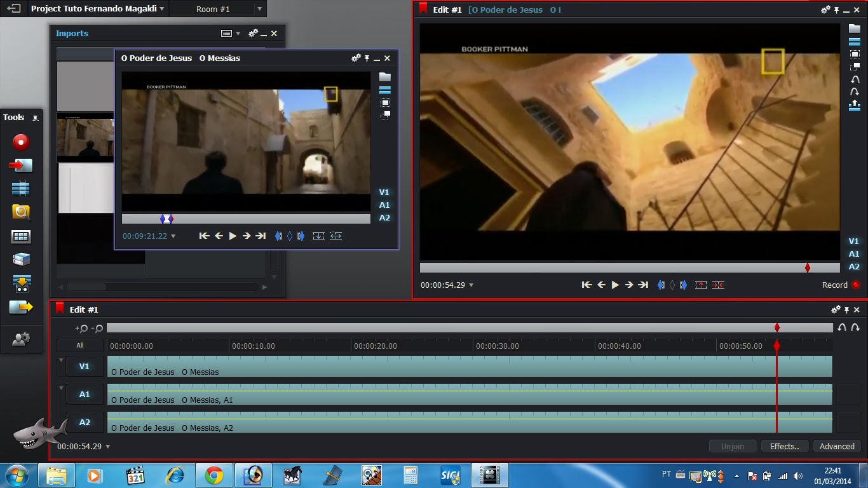Toggle the A1 track header on the timeline

click(85, 394)
